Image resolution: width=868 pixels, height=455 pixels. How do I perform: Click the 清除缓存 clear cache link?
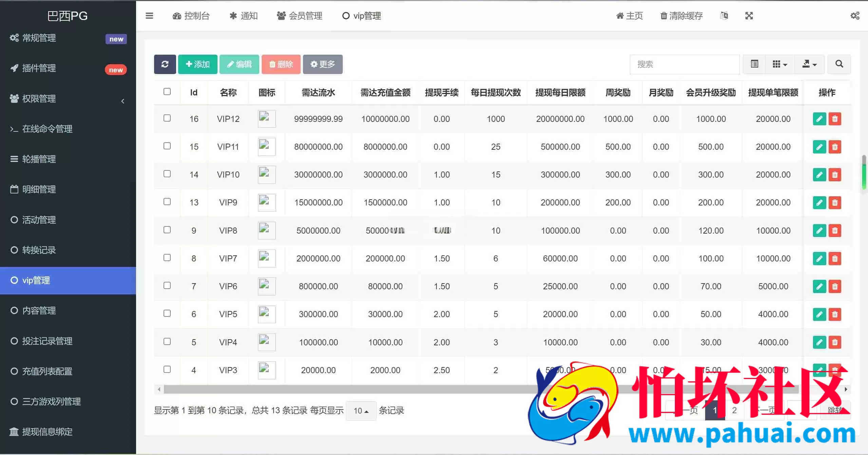682,16
